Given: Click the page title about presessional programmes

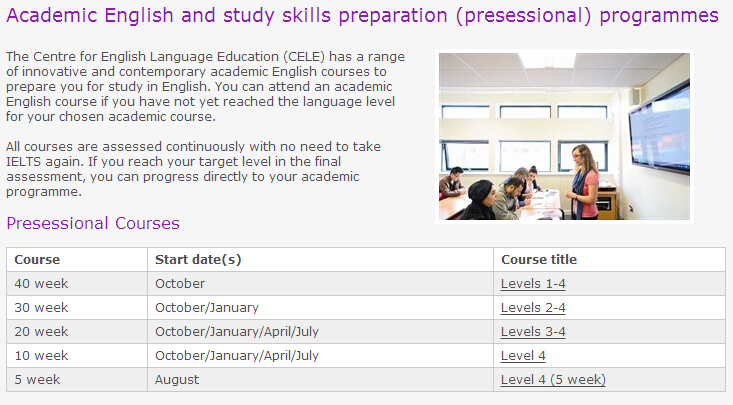Looking at the screenshot, I should pos(362,15).
